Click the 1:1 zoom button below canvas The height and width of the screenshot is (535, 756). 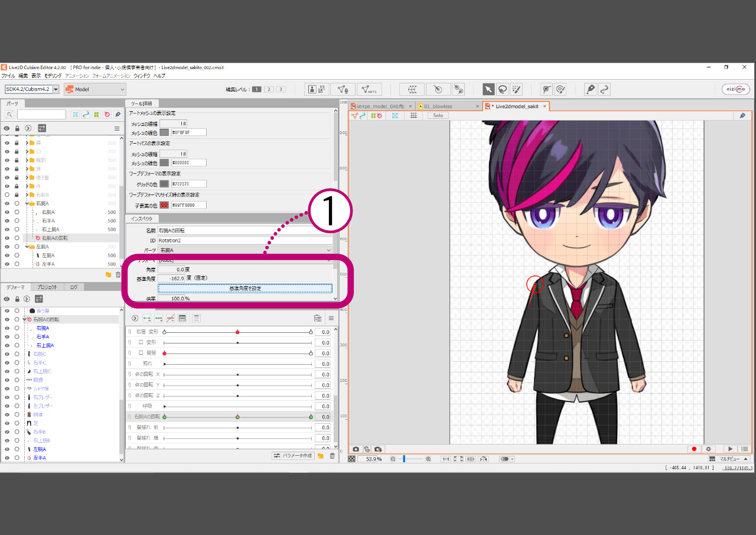446,459
